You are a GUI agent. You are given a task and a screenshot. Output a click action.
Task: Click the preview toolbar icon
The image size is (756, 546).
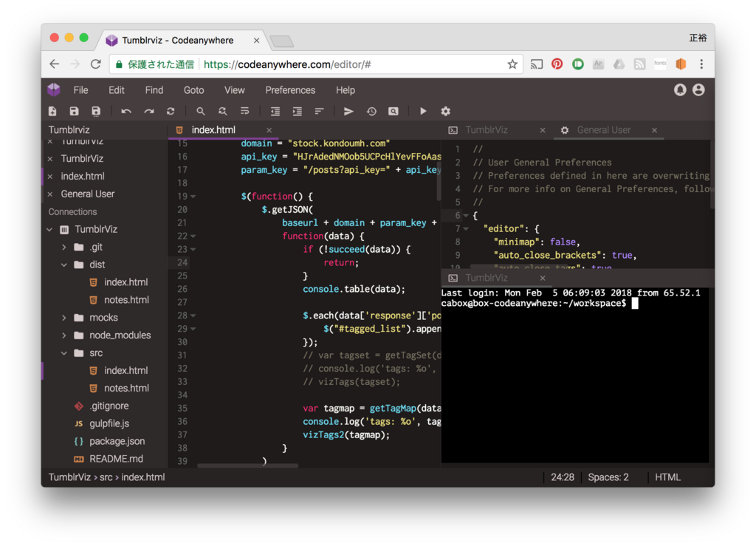pos(394,112)
